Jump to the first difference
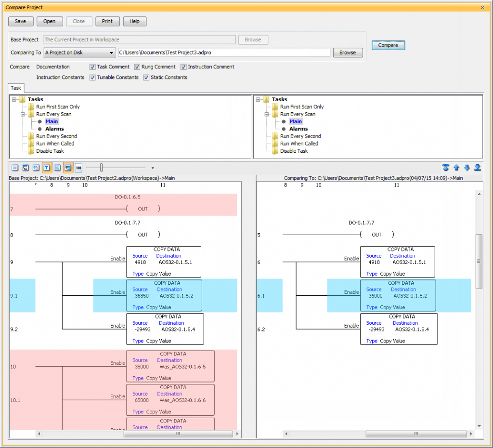The image size is (493, 448). click(x=446, y=168)
